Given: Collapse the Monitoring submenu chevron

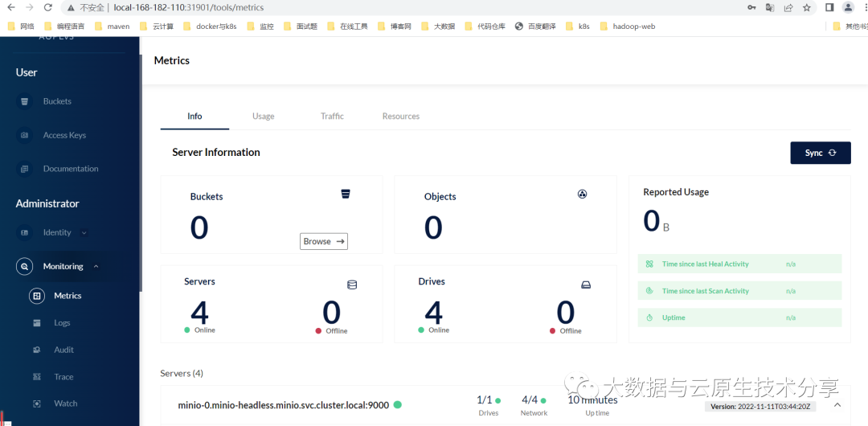Looking at the screenshot, I should pyautogui.click(x=96, y=267).
